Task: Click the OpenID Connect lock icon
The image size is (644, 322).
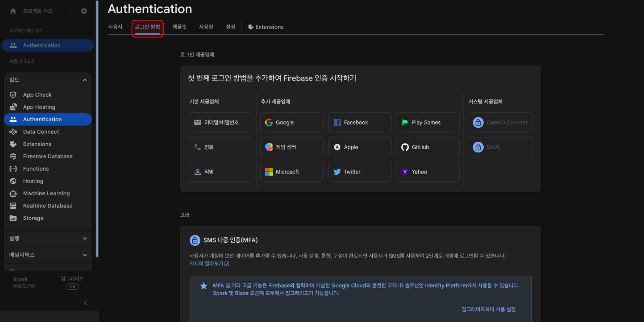Action: pyautogui.click(x=478, y=123)
